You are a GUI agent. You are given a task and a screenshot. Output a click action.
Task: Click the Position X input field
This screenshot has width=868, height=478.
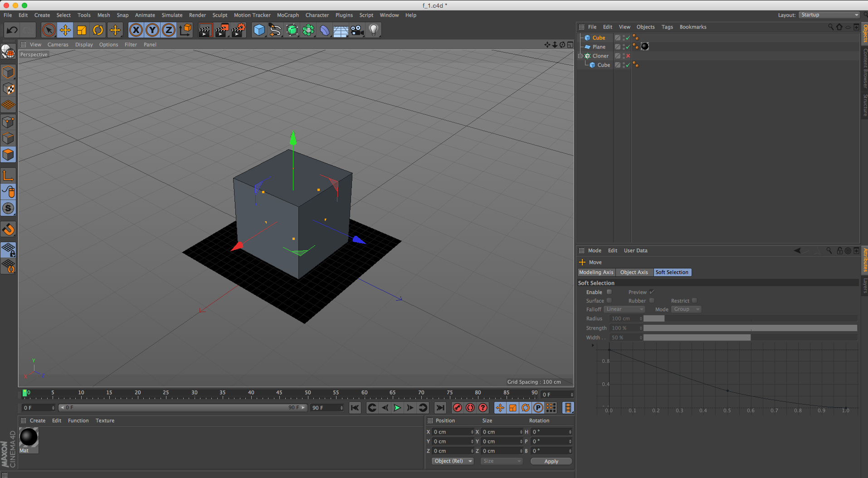(453, 432)
